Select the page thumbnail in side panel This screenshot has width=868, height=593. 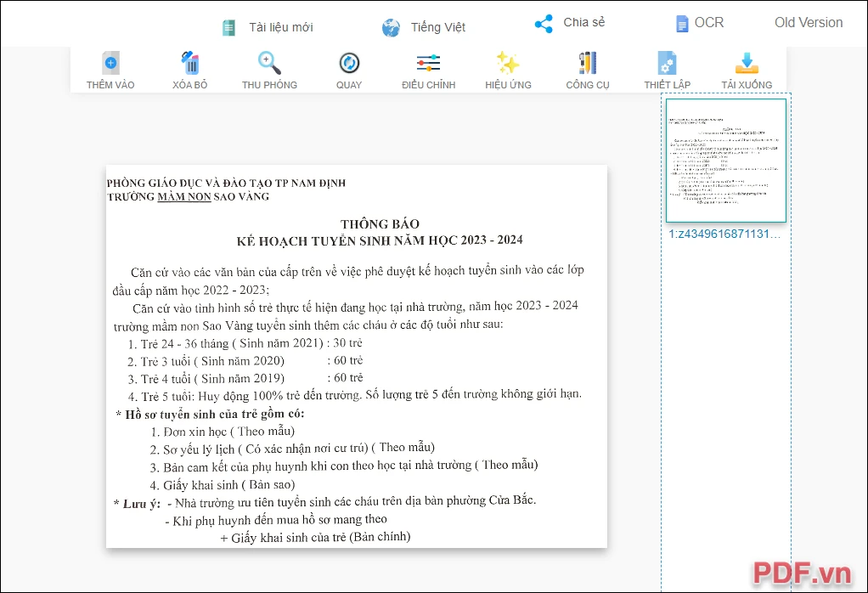tap(725, 161)
